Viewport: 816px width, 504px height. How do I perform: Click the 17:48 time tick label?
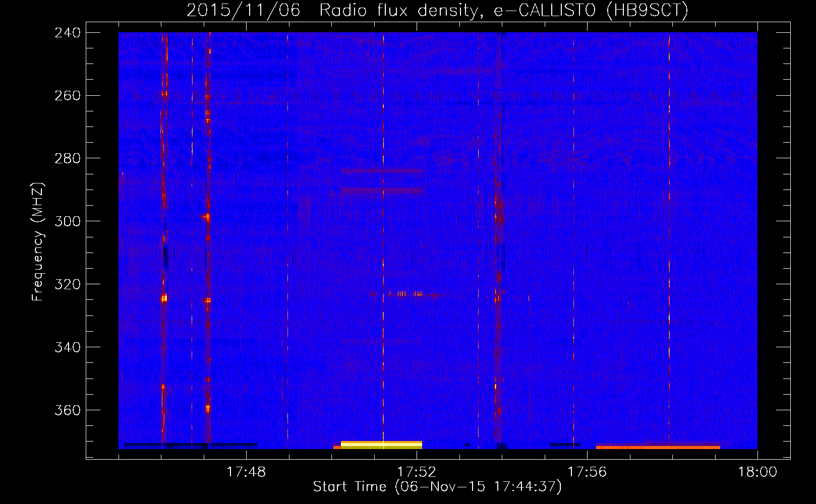(246, 472)
